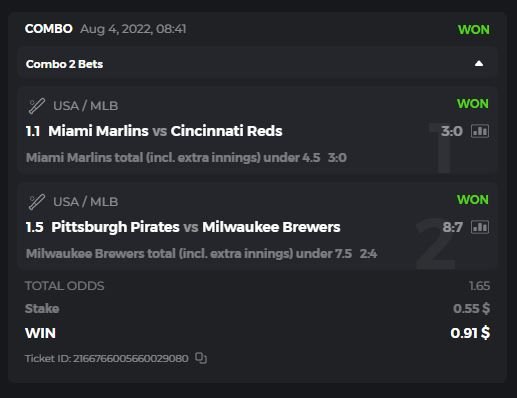Open statistics icon for Pirates vs Brewers
The height and width of the screenshot is (398, 517).
[x=480, y=227]
